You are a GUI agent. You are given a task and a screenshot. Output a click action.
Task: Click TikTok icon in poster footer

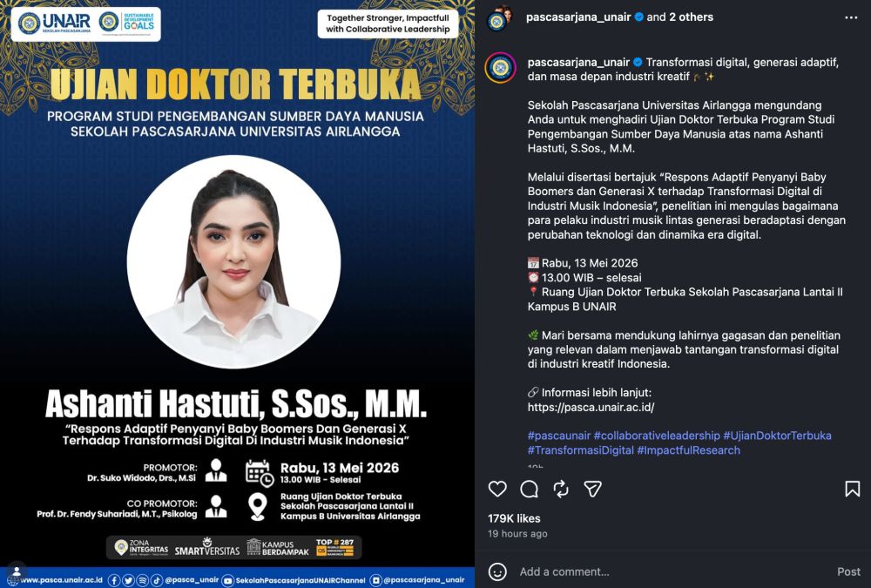[x=157, y=580]
